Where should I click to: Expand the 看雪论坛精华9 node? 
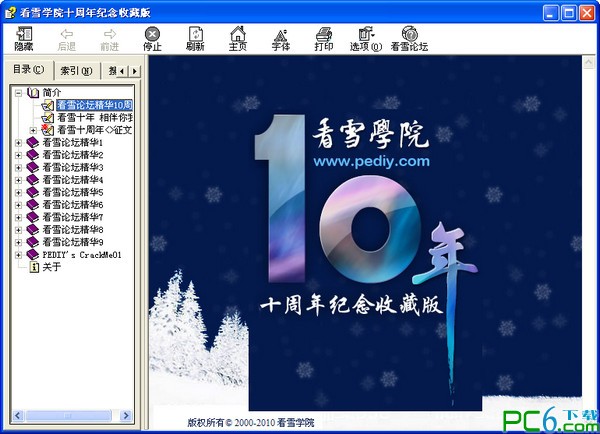18,243
